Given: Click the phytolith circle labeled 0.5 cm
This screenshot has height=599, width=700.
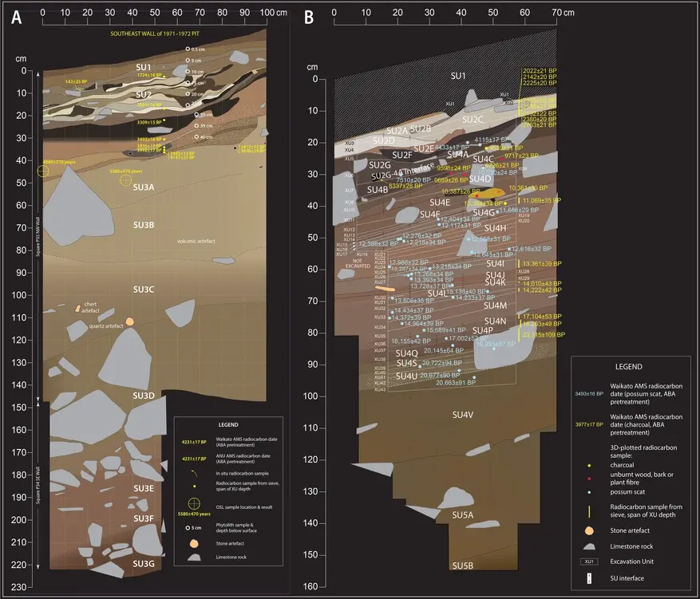Looking at the screenshot, I should point(188,49).
